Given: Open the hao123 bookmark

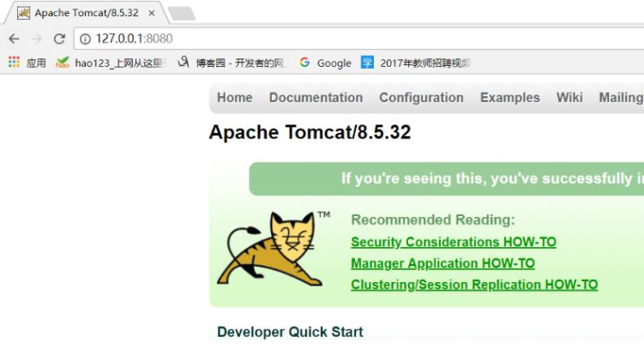Looking at the screenshot, I should click(x=111, y=63).
